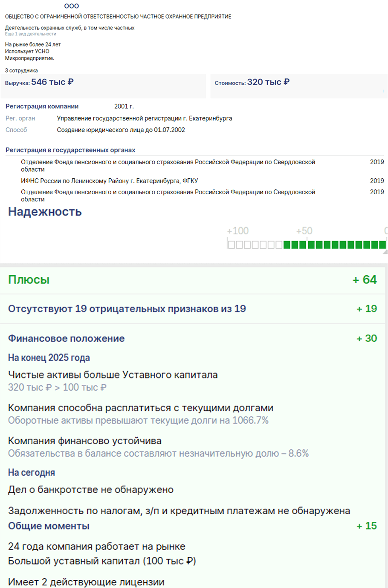Viewport: 388px width, 588px height.
Task: Open 'Регистрация в государственных органах' heading
Action: (x=70, y=150)
